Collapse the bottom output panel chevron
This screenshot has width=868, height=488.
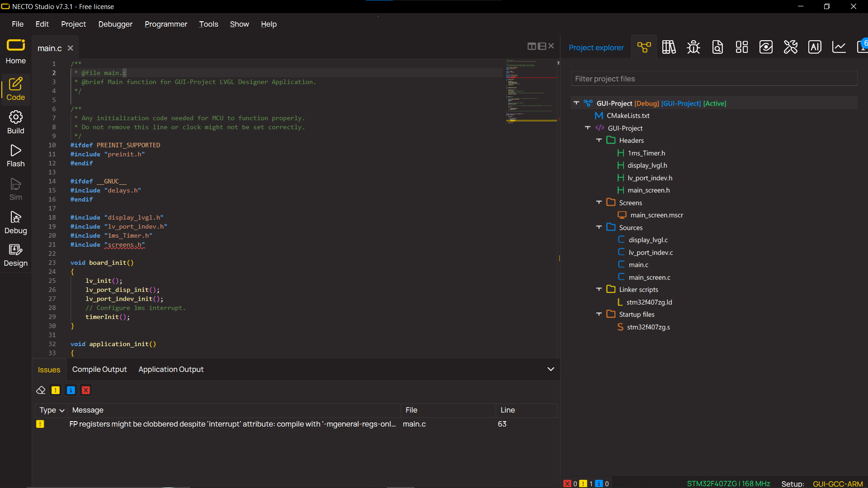point(551,369)
